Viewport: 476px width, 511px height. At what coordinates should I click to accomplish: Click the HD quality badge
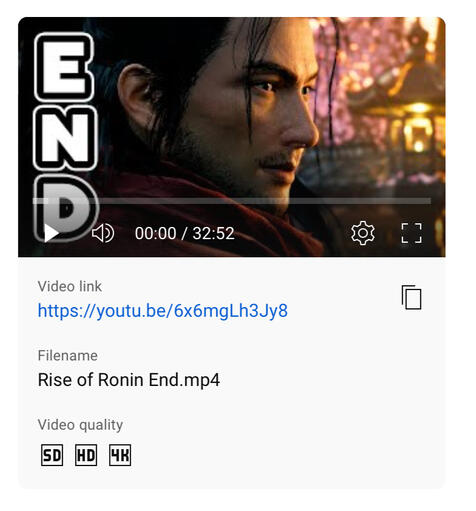[86, 455]
